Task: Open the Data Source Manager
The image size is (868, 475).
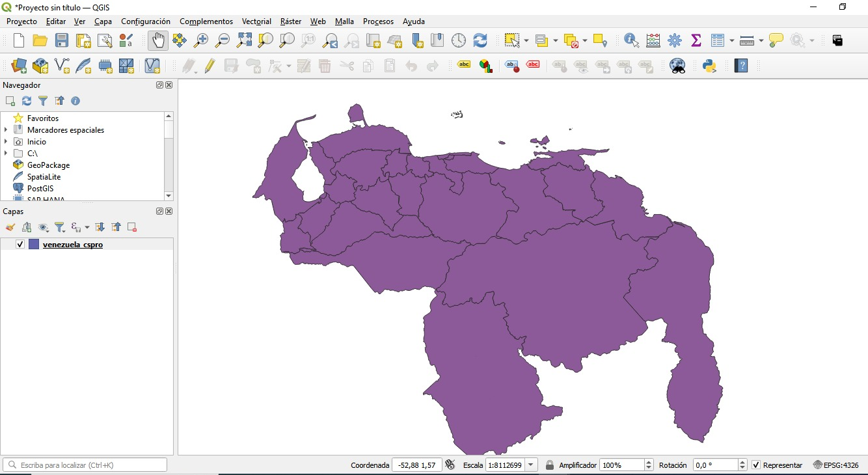Action: [19, 66]
